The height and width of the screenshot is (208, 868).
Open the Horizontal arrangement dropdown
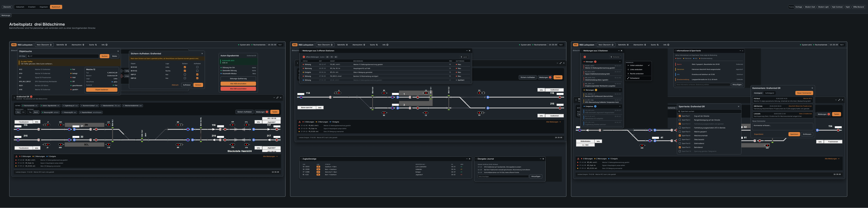coord(615,57)
